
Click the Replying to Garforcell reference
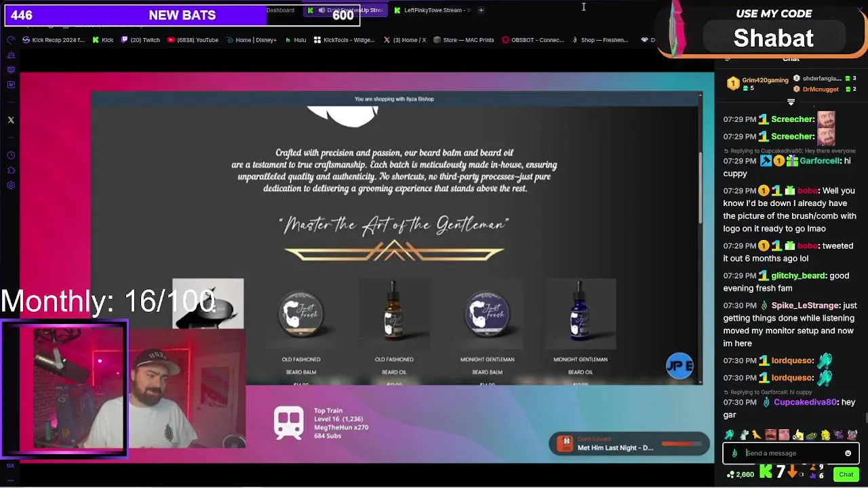(x=767, y=392)
